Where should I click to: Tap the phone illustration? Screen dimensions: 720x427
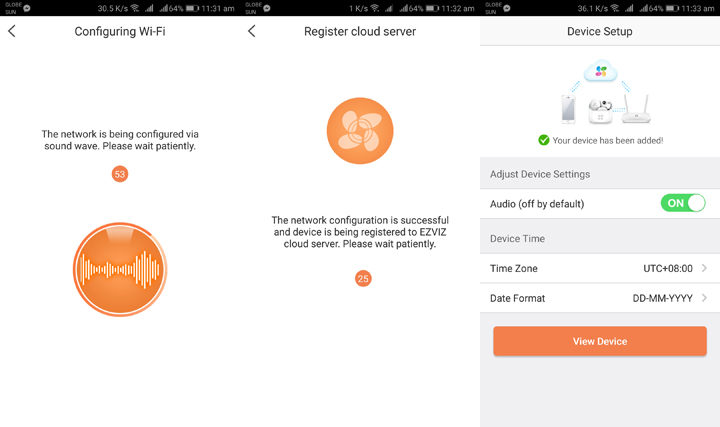click(x=568, y=109)
